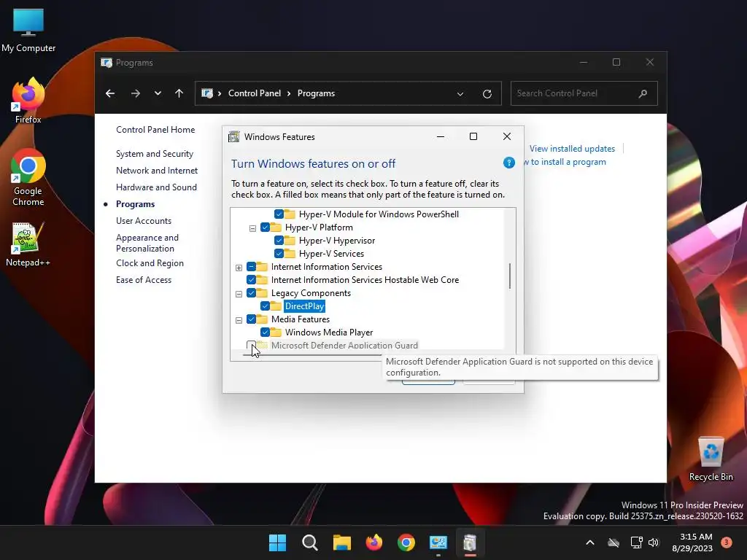Open Control Panel Home link

pyautogui.click(x=155, y=130)
